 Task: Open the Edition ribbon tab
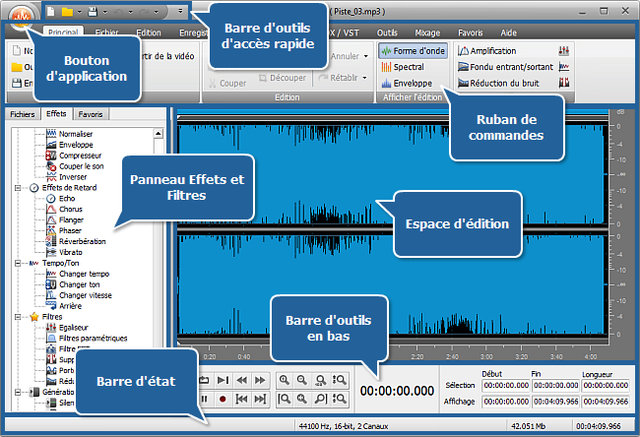pos(149,32)
